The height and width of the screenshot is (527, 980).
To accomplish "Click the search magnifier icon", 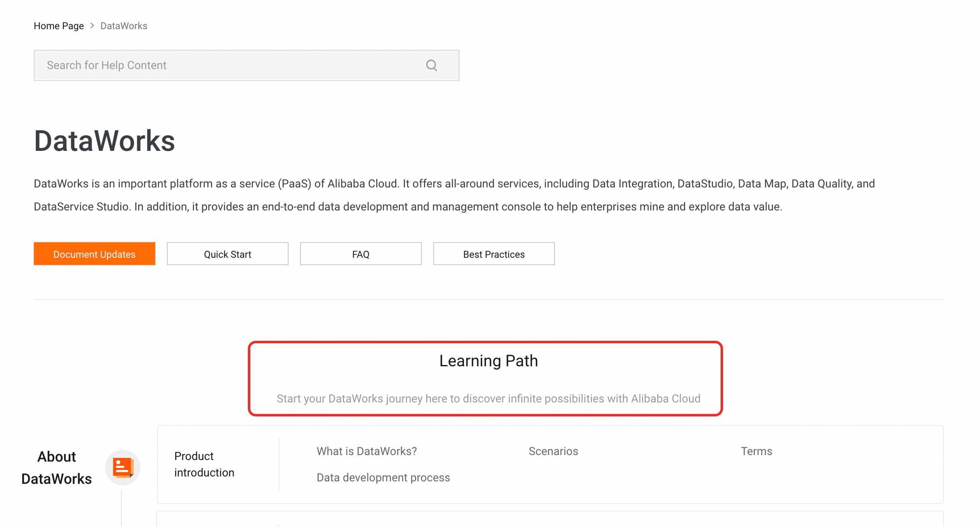I will point(431,65).
